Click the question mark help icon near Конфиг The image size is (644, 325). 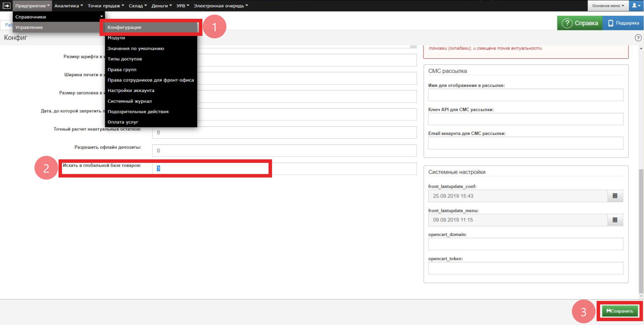pyautogui.click(x=638, y=38)
